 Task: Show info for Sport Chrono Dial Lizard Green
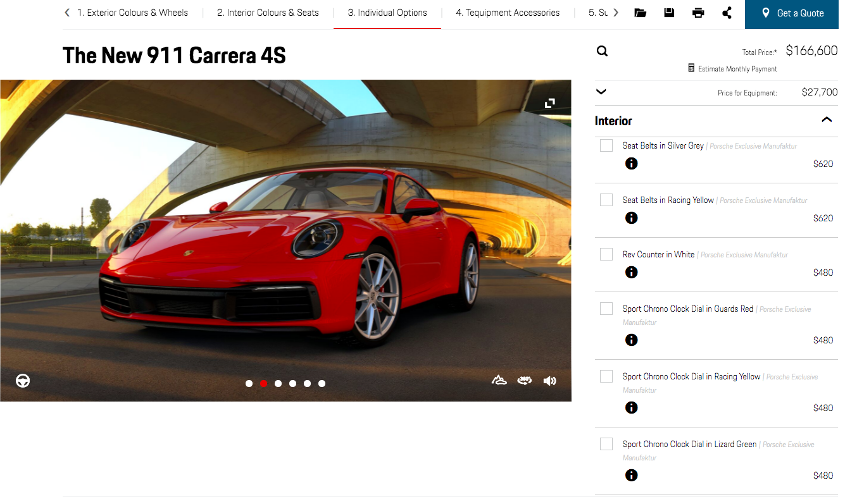[x=631, y=476]
